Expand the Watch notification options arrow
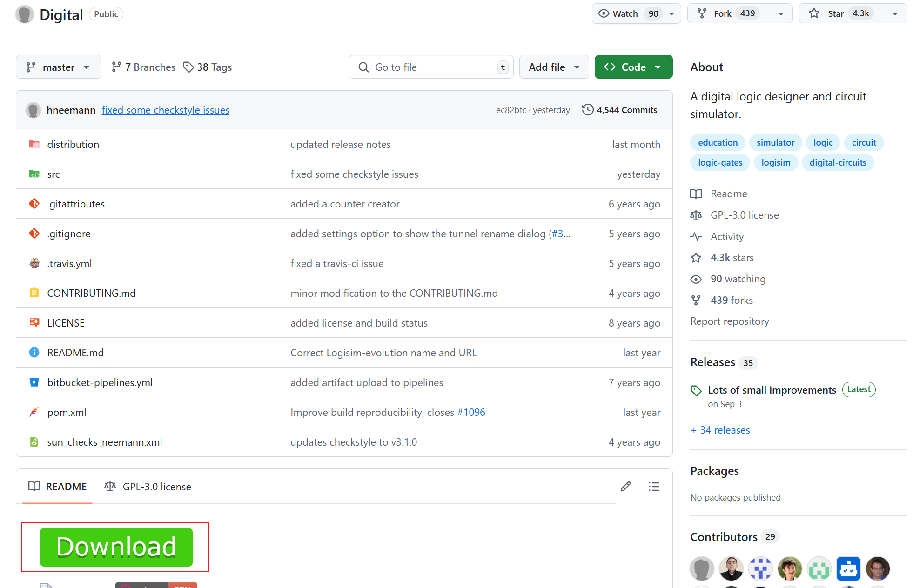This screenshot has width=913, height=588. 672,13
